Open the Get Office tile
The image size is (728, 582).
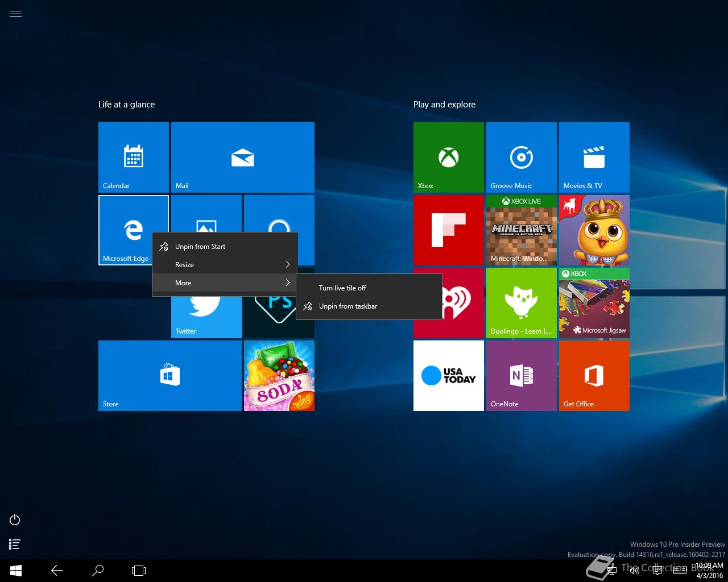click(x=594, y=376)
